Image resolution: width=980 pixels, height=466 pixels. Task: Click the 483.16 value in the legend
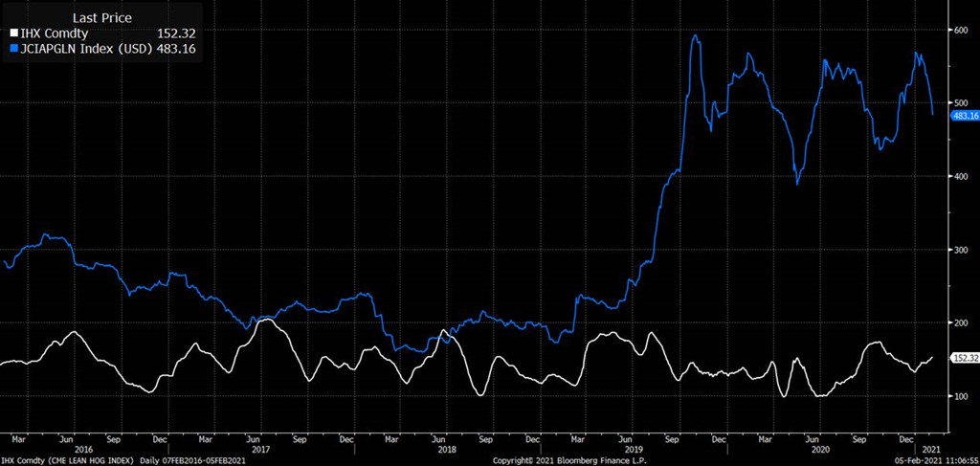click(x=176, y=47)
